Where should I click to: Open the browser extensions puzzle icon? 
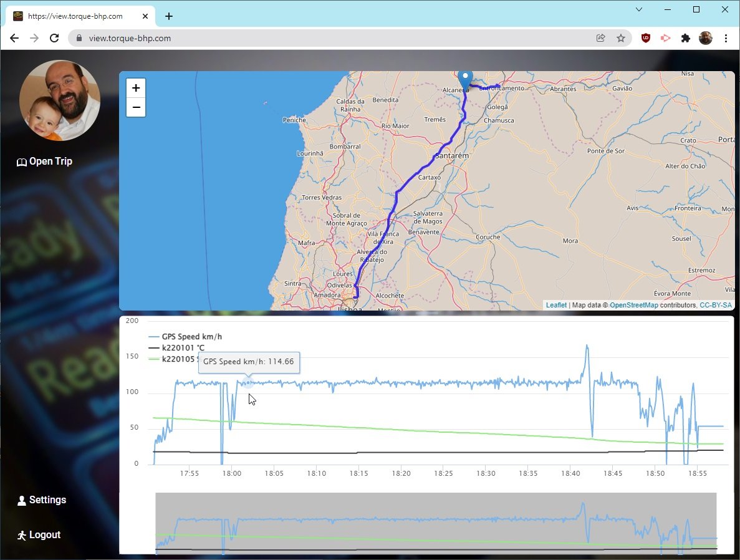point(686,38)
